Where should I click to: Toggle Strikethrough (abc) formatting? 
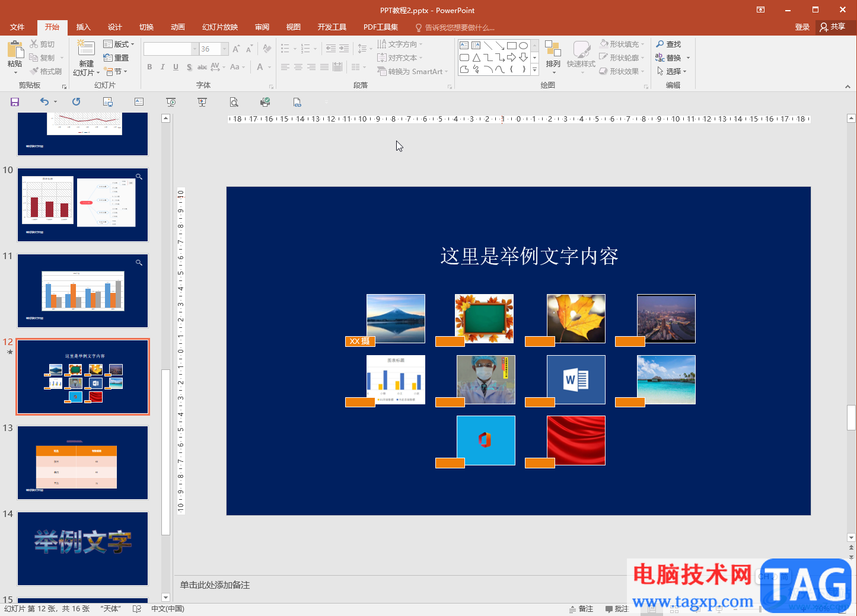click(202, 67)
